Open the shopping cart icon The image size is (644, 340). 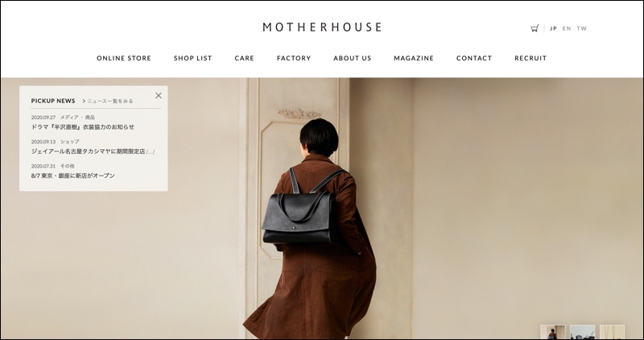(x=535, y=28)
